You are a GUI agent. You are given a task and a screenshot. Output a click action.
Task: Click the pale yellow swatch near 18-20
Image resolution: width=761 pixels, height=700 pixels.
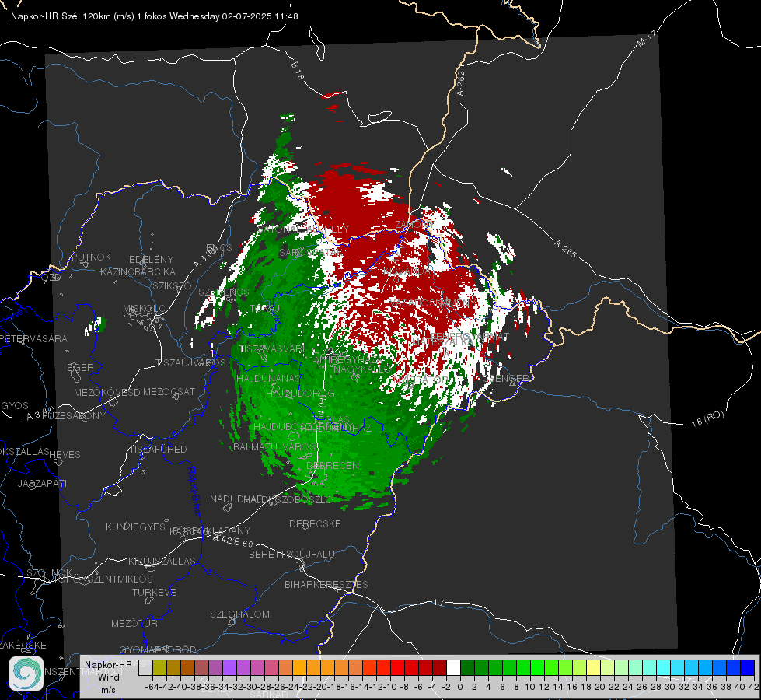tap(594, 667)
